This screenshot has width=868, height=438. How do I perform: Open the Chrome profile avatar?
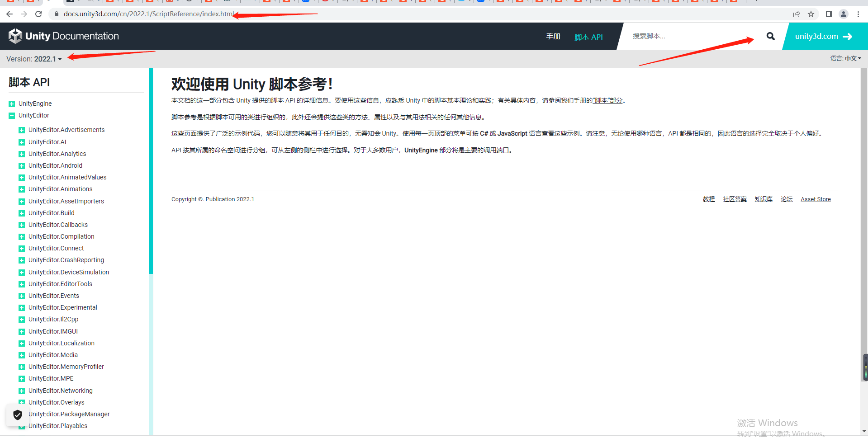(844, 14)
